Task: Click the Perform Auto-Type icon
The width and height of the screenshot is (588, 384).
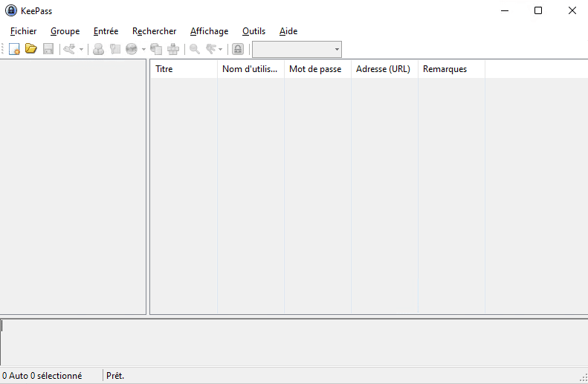Action: tap(173, 49)
